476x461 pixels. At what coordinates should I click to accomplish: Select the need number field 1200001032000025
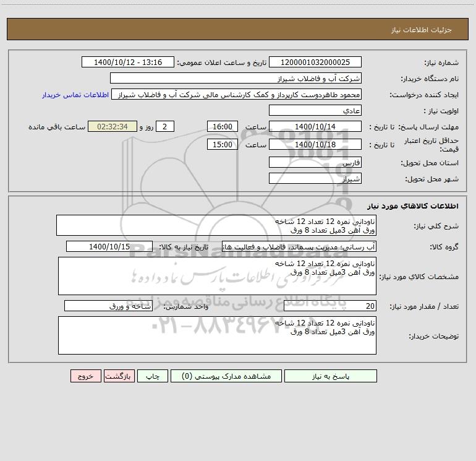(x=315, y=62)
